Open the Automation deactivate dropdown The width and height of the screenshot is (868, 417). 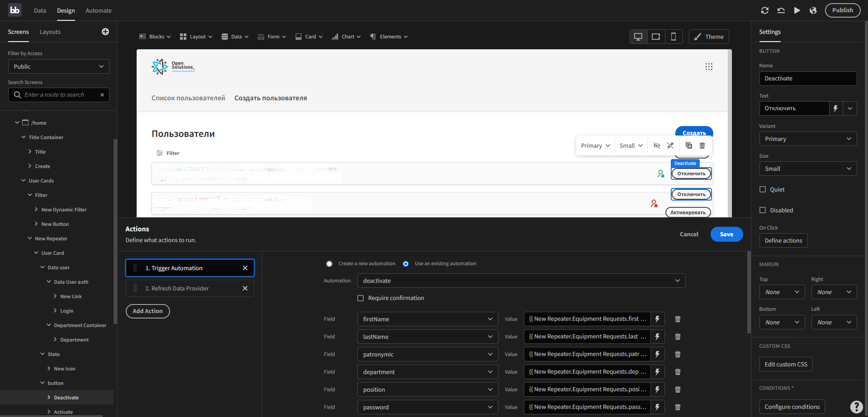click(521, 281)
